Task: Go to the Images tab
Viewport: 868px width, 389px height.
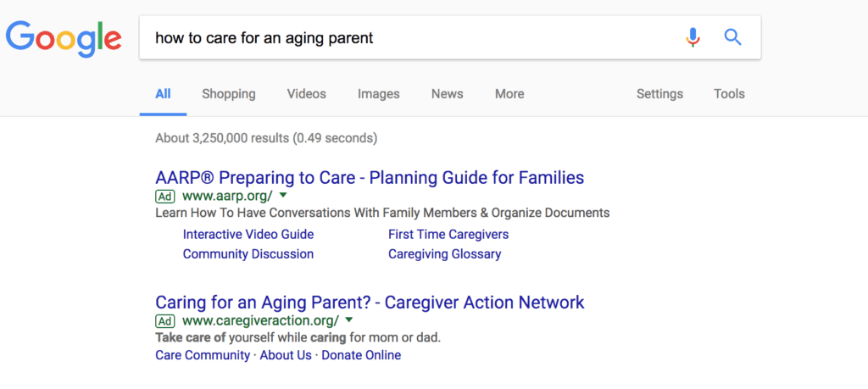Action: click(x=379, y=94)
